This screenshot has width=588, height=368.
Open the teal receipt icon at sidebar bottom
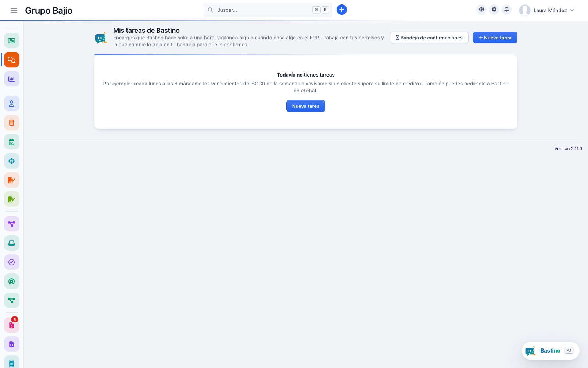click(12, 362)
